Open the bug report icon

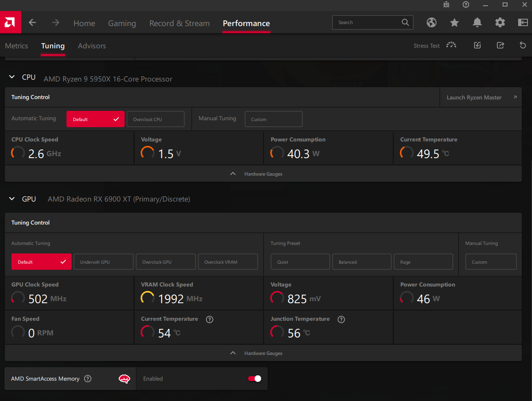[446, 4]
